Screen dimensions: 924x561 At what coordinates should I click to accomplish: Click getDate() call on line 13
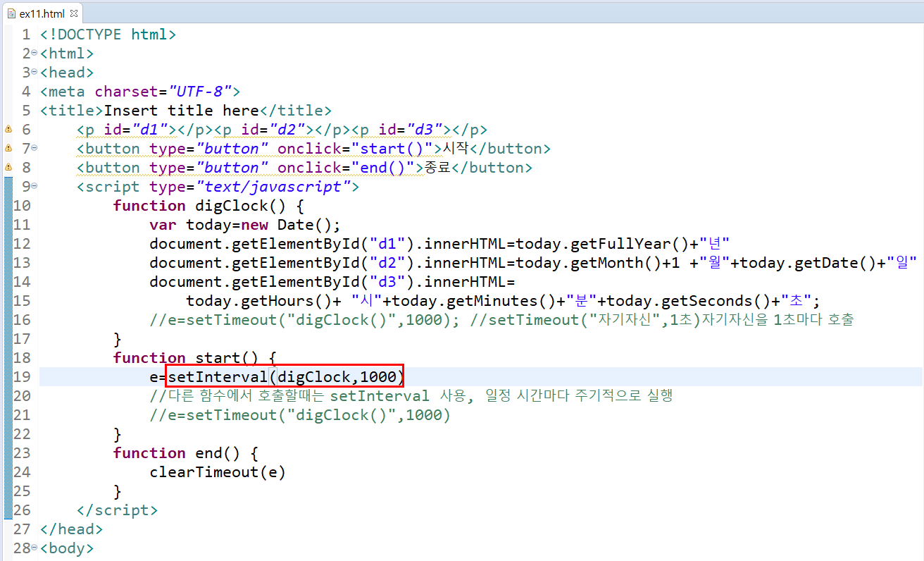tap(837, 263)
